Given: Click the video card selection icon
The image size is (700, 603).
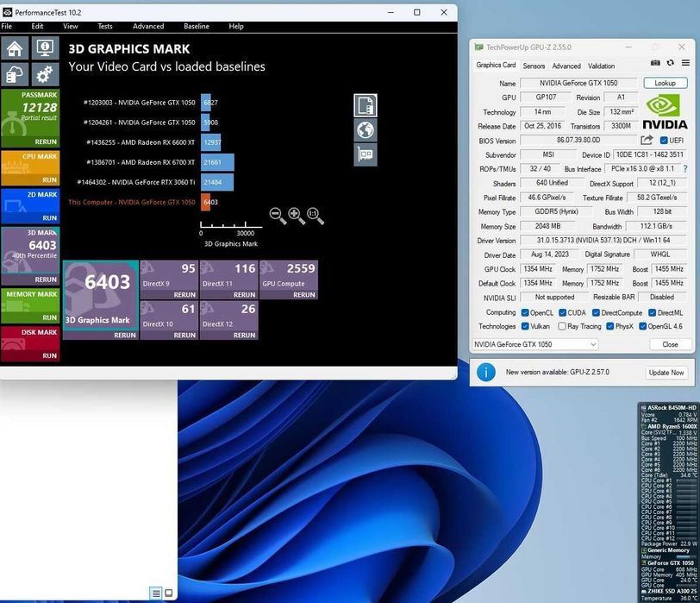Looking at the screenshot, I should click(366, 154).
